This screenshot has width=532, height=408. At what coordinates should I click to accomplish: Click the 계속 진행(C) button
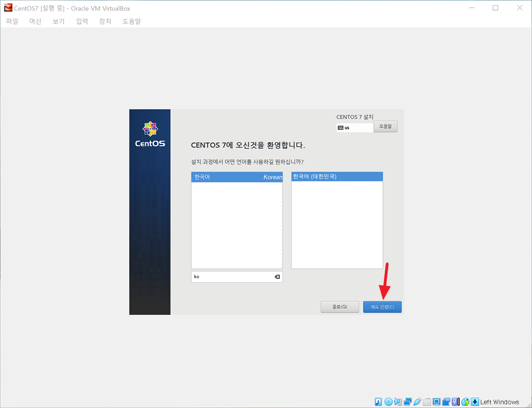point(383,307)
